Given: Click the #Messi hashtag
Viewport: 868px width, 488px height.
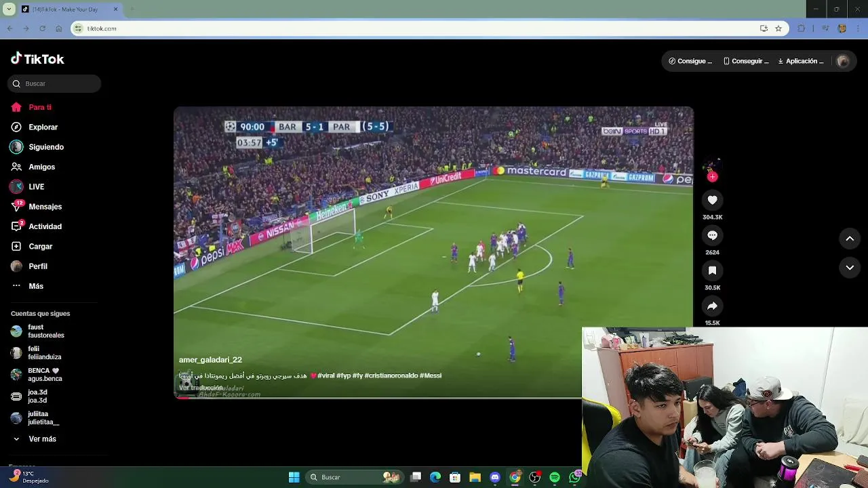Looking at the screenshot, I should [431, 375].
